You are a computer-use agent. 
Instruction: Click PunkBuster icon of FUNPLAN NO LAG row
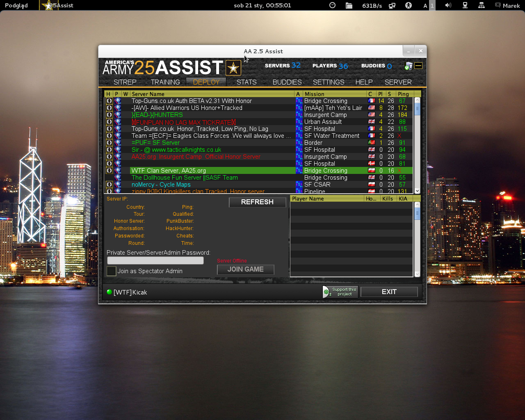coord(118,122)
